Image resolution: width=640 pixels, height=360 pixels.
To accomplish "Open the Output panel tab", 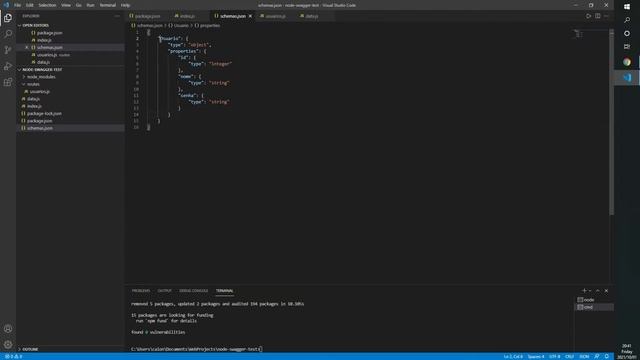I will click(164, 291).
